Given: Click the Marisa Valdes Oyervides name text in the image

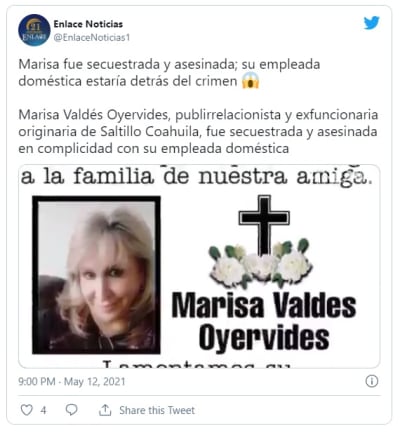Looking at the screenshot, I should point(264,321).
